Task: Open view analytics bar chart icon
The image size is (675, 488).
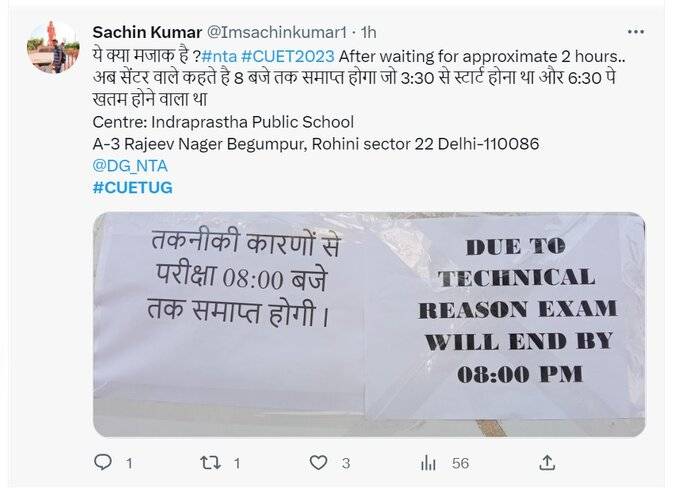Action: pos(428,463)
